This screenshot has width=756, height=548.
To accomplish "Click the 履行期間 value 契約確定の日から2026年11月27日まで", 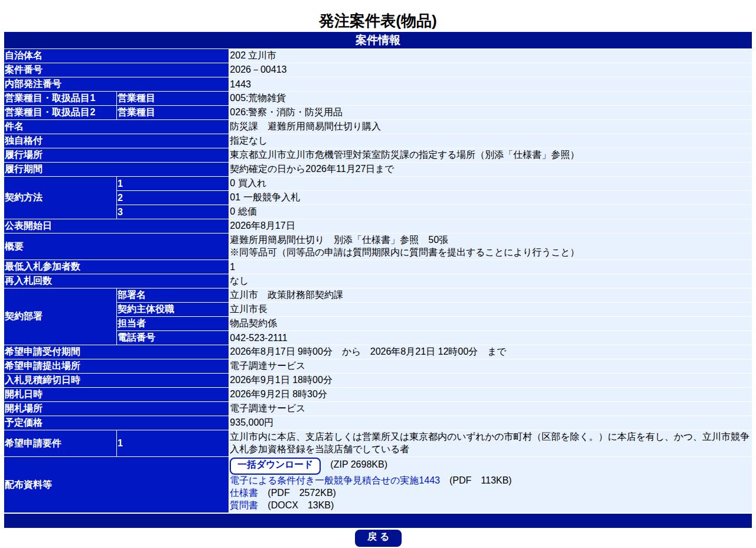I will click(x=311, y=169).
